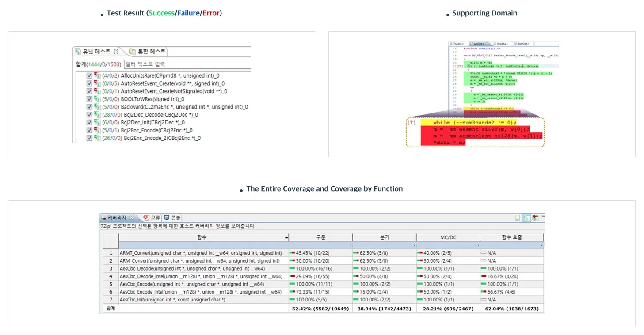Image resolution: width=644 pixels, height=335 pixels.
Task: Select the ARMT_Convert function row
Action: [324, 253]
